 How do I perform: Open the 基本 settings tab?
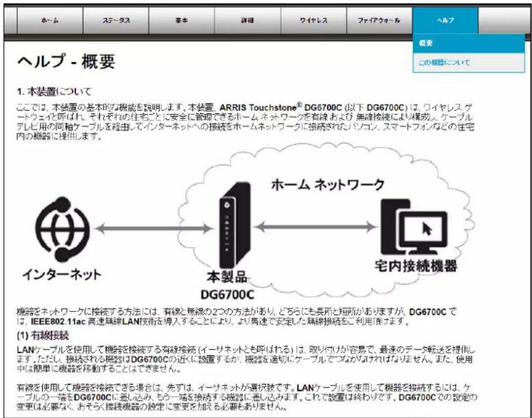182,21
